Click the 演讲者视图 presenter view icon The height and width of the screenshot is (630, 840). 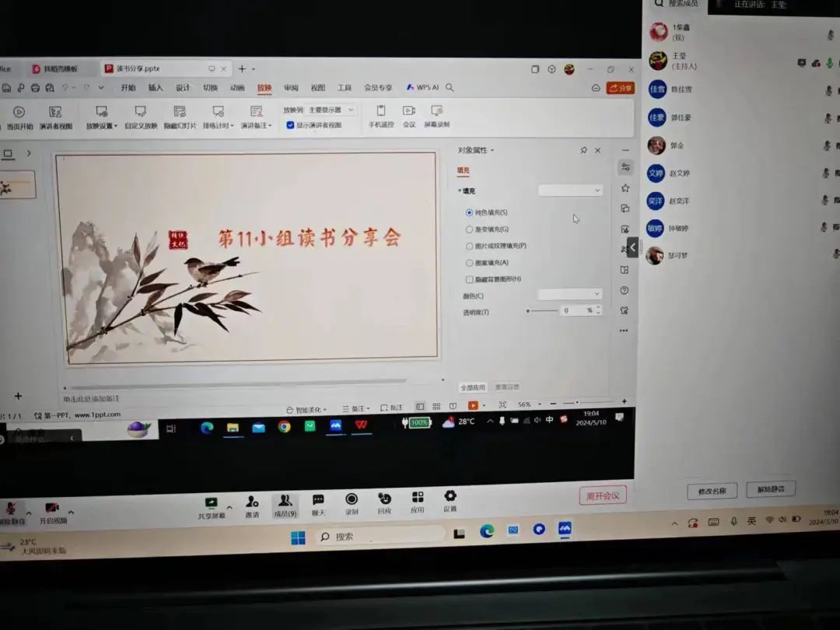click(55, 112)
